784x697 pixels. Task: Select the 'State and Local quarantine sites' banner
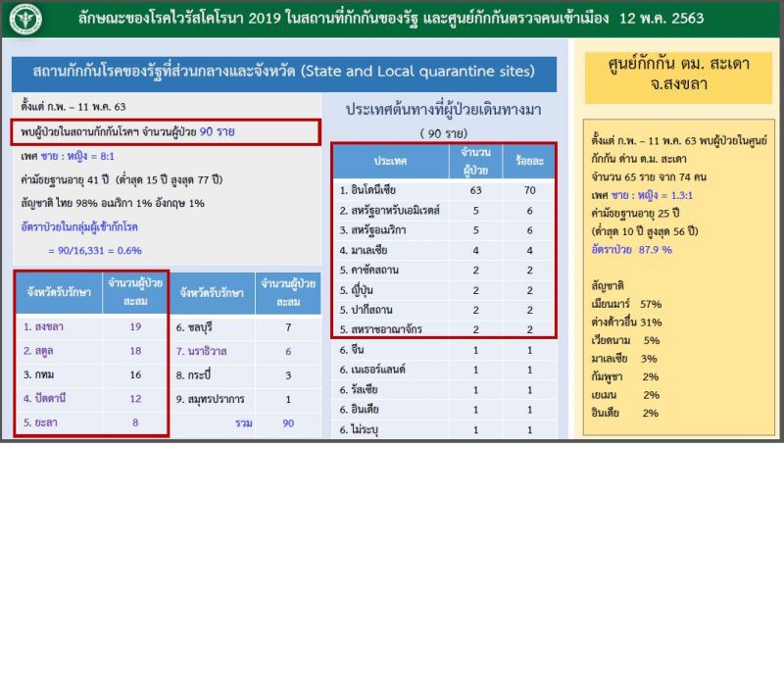click(284, 74)
